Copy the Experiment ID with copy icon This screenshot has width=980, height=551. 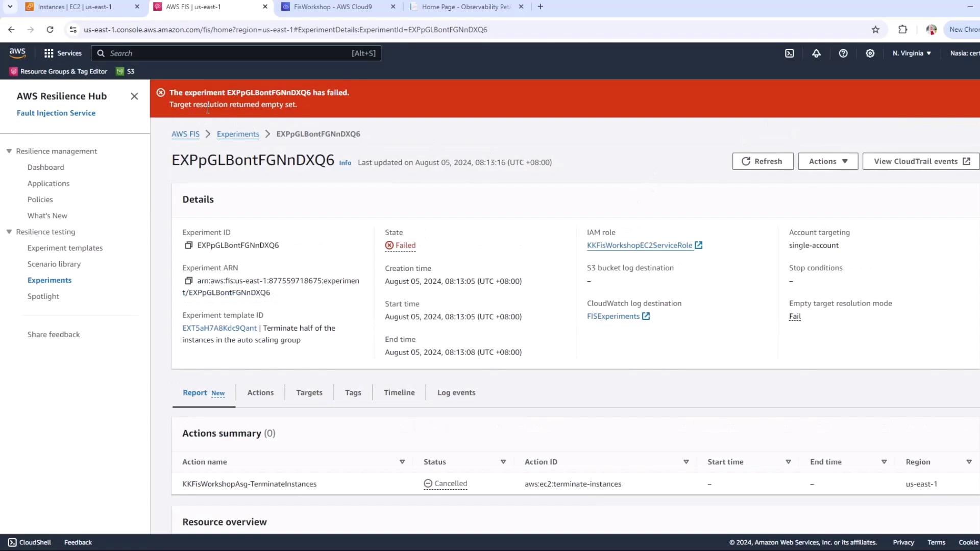click(x=188, y=245)
